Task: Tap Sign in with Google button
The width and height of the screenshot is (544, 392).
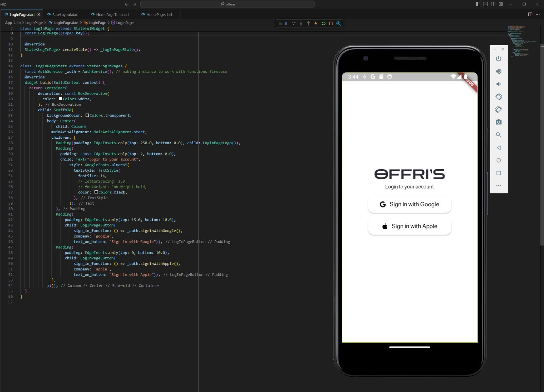Action: pos(409,204)
